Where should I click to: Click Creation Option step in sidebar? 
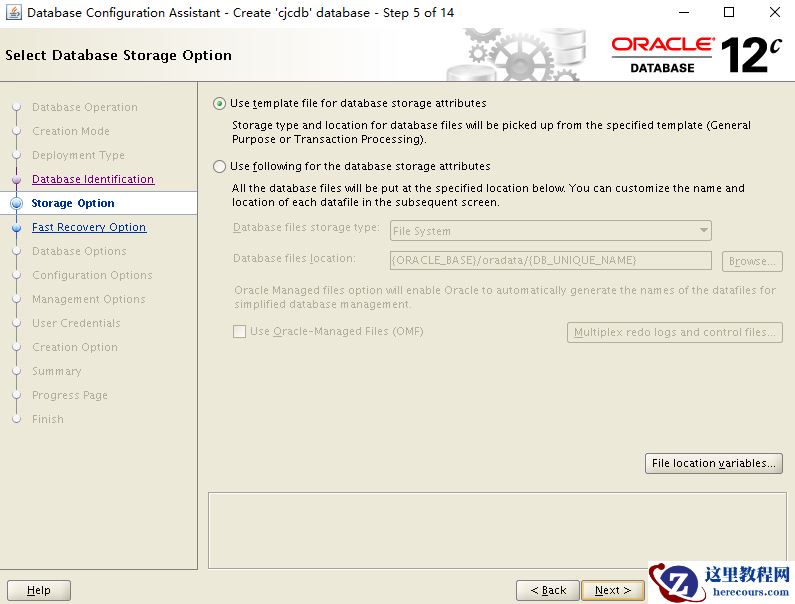pyautogui.click(x=75, y=347)
